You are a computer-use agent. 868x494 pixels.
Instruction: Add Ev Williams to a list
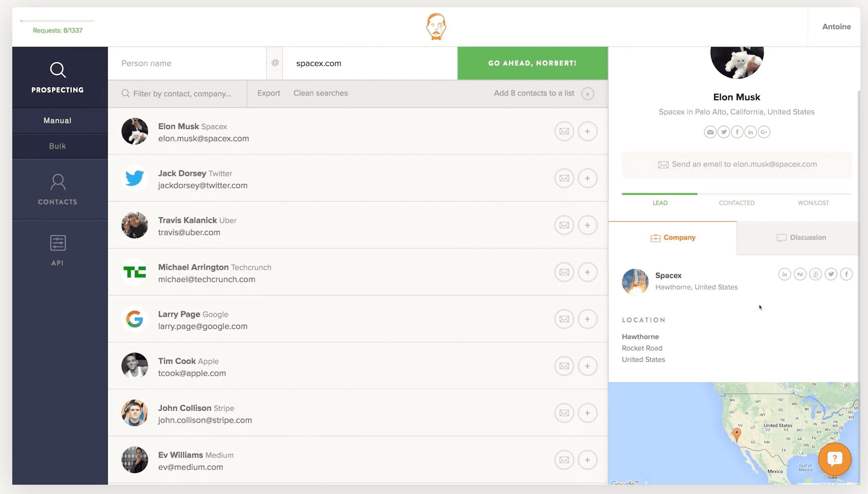coord(587,460)
